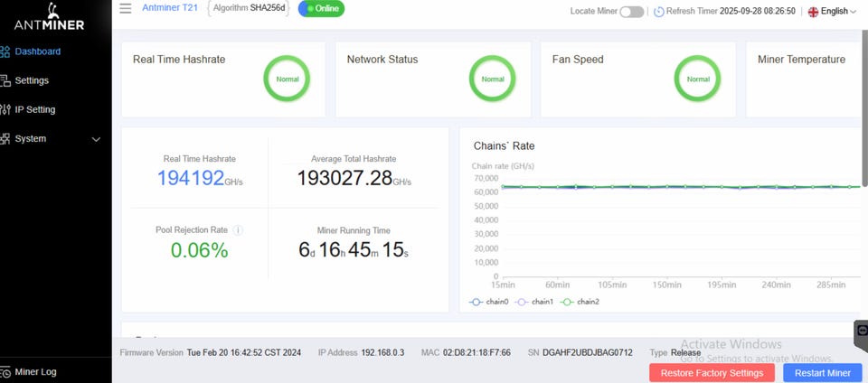Click the MAC address 02:D8:21:18:F7:66

click(476, 352)
